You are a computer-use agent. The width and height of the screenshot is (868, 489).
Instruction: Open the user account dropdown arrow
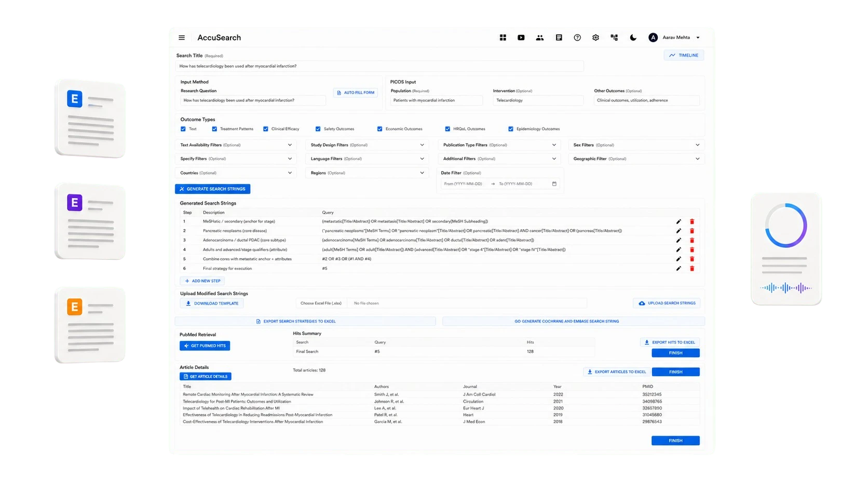(698, 37)
